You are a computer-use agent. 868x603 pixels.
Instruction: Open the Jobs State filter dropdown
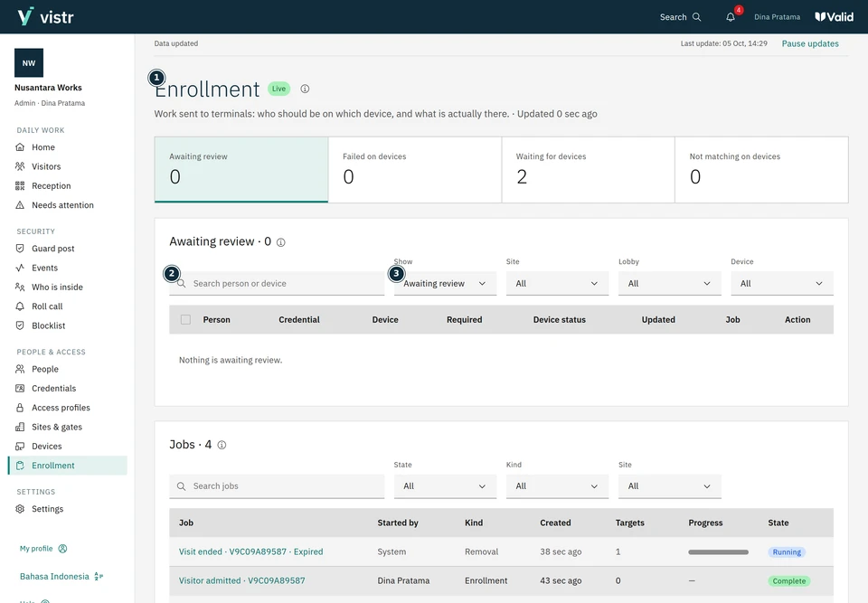[x=445, y=486]
